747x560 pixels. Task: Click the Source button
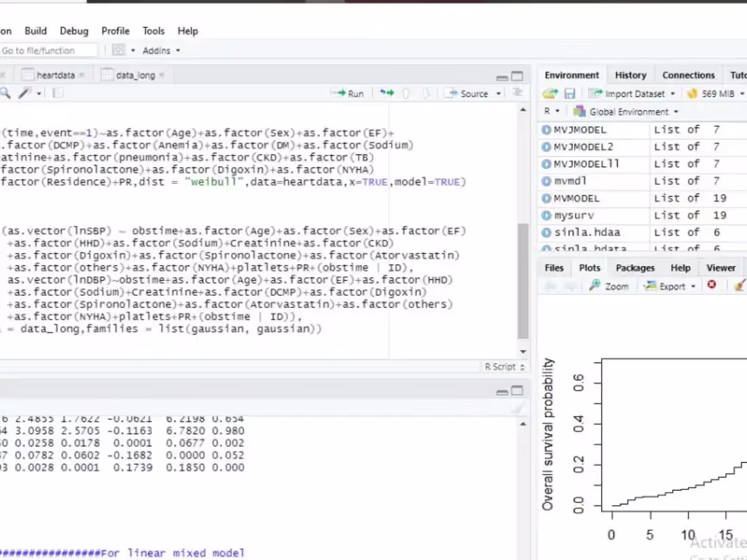[x=469, y=94]
